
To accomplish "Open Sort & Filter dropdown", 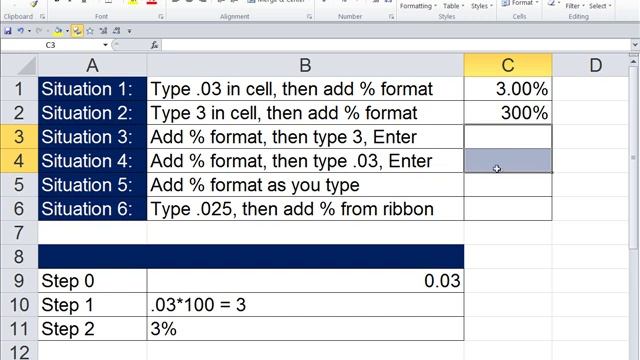I will (575, 6).
